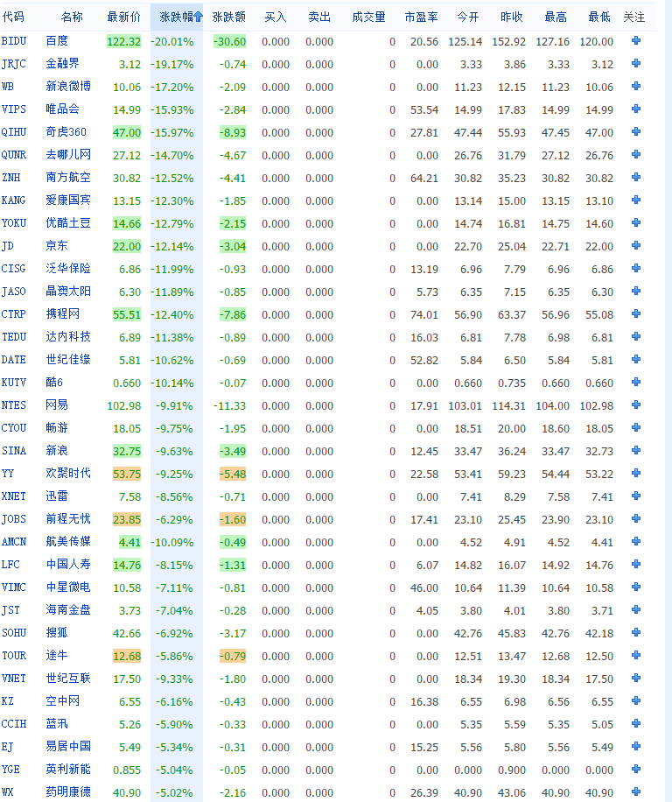Click the plus icon in the WX row
Screen dimensions: 672x802
(x=635, y=792)
